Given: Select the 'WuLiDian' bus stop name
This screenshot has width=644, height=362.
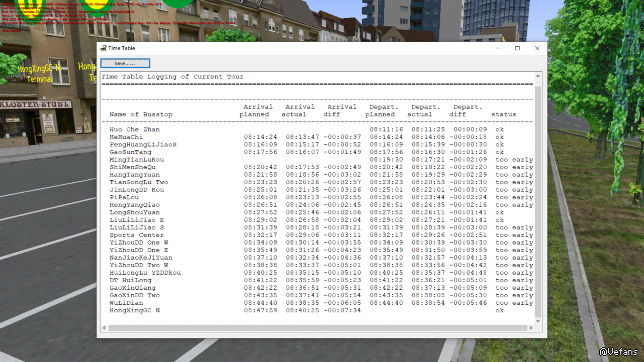Looking at the screenshot, I should pyautogui.click(x=126, y=303).
